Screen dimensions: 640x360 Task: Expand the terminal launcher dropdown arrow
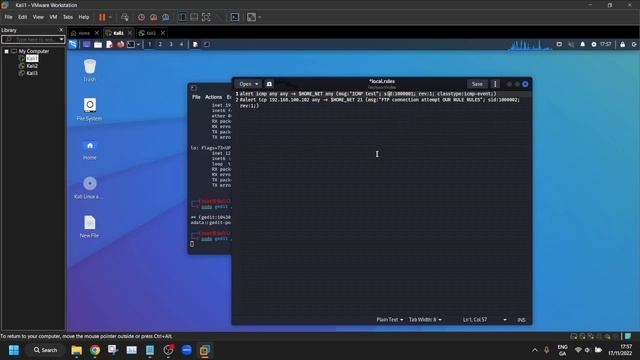[139, 44]
